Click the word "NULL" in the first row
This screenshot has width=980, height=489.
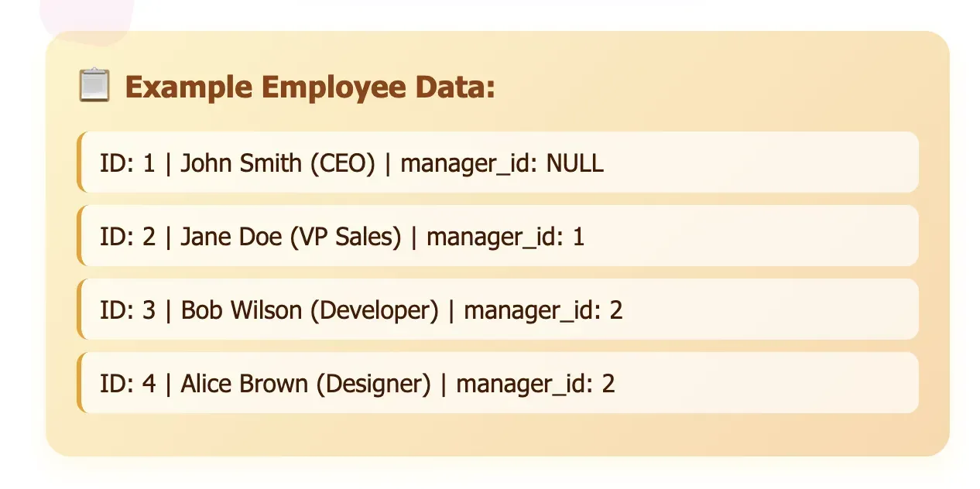coord(575,163)
